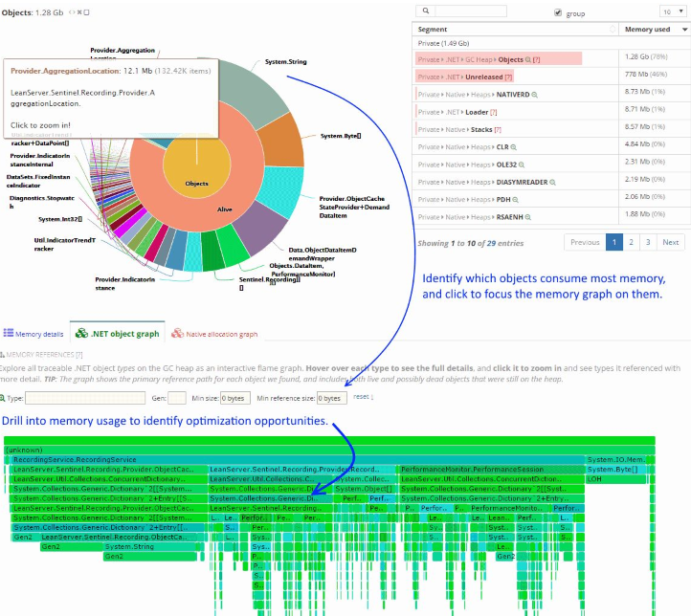
Task: Click the magnifier icon beside CLR heap
Action: click(x=513, y=146)
